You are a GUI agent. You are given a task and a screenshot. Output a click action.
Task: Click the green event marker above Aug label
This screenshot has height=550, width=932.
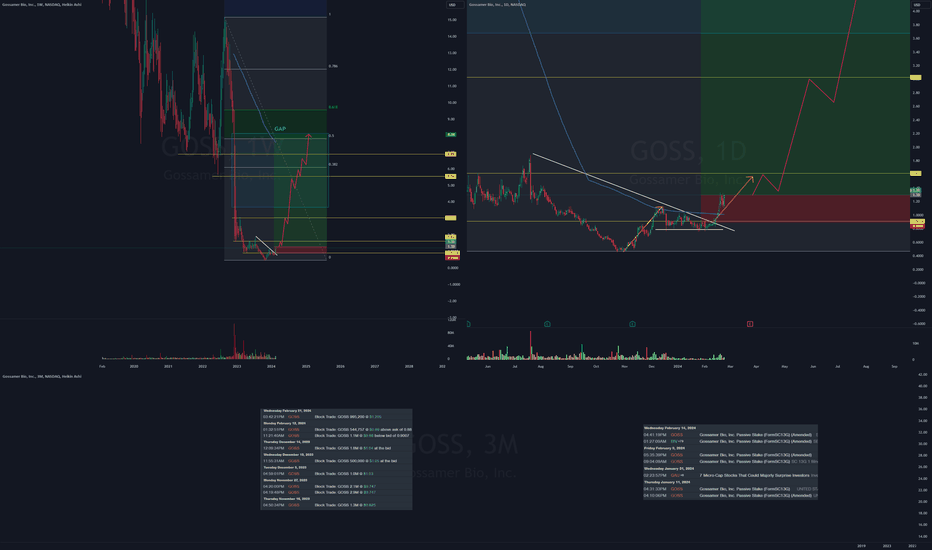click(x=547, y=324)
